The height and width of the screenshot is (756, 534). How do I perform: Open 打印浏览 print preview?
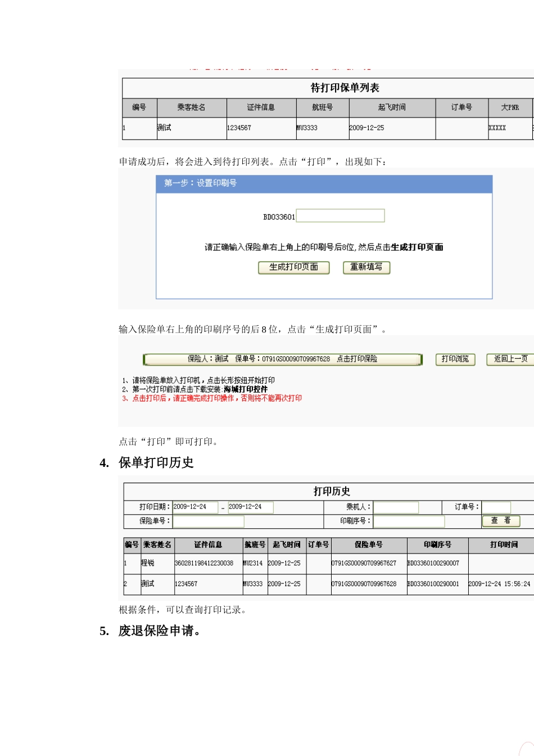coord(455,359)
